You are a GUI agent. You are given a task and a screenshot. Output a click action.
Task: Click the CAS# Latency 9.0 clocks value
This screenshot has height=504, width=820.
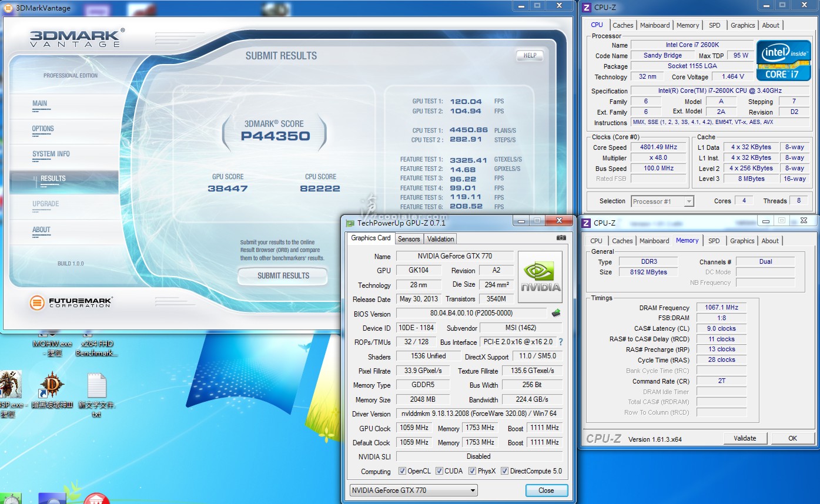(x=721, y=328)
